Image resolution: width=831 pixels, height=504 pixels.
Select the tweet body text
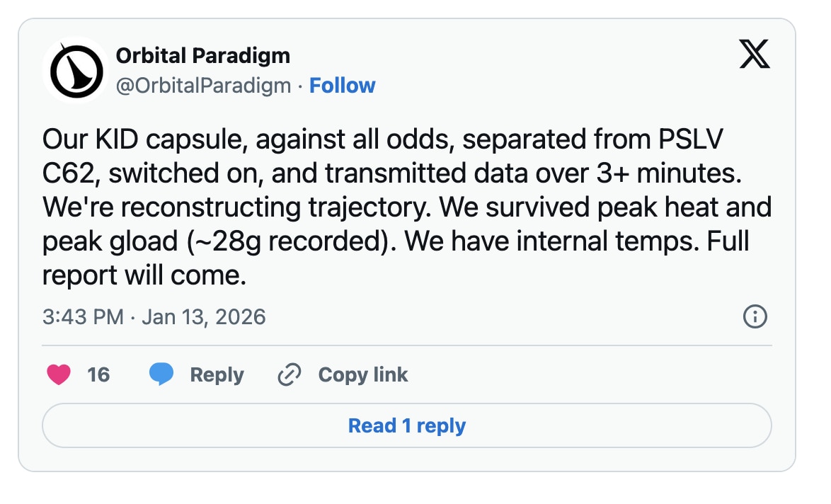403,205
